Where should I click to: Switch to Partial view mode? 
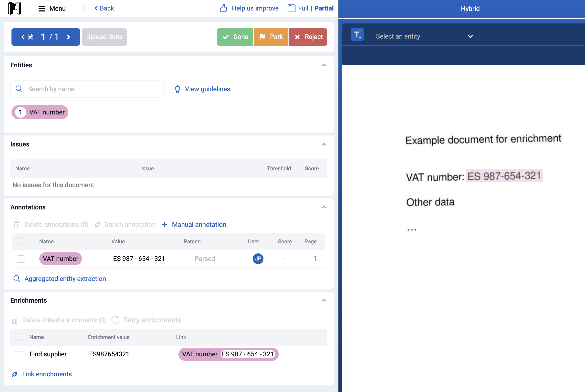[324, 8]
